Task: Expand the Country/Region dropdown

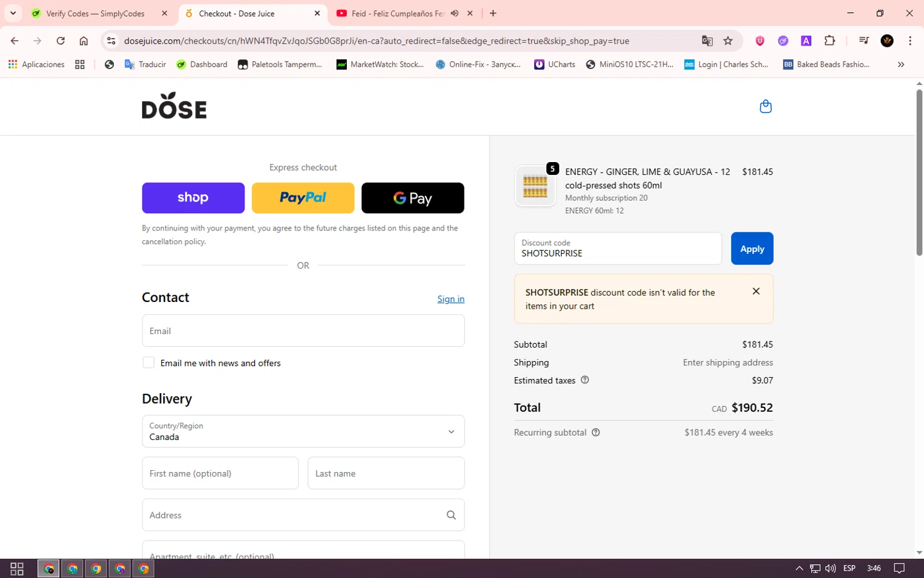Action: [x=303, y=431]
